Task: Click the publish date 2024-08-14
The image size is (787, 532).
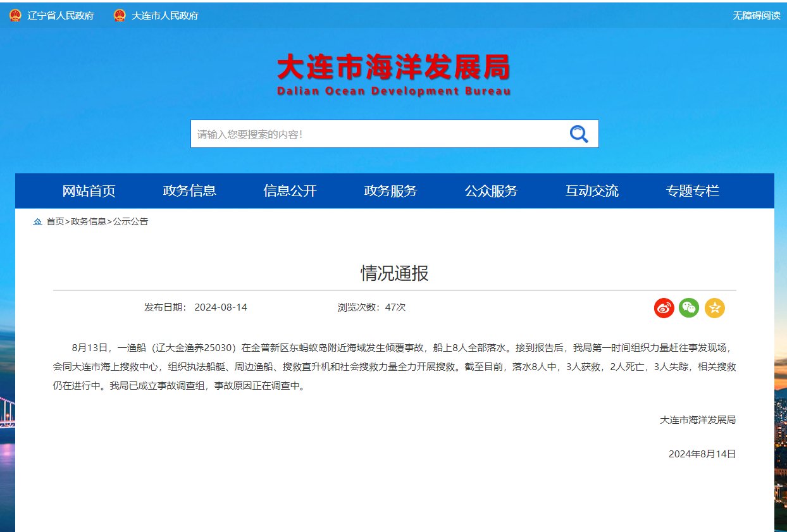Action: point(221,307)
